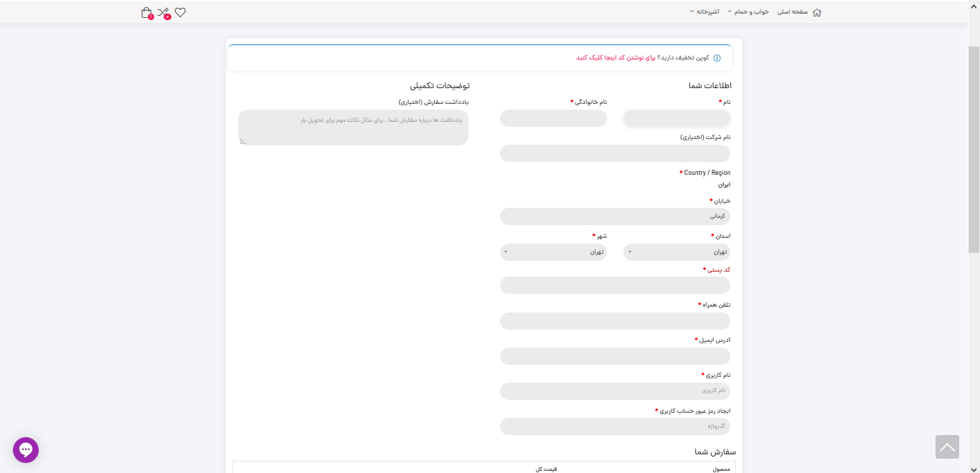
Task: Open the shopping cart icon
Action: (x=147, y=12)
